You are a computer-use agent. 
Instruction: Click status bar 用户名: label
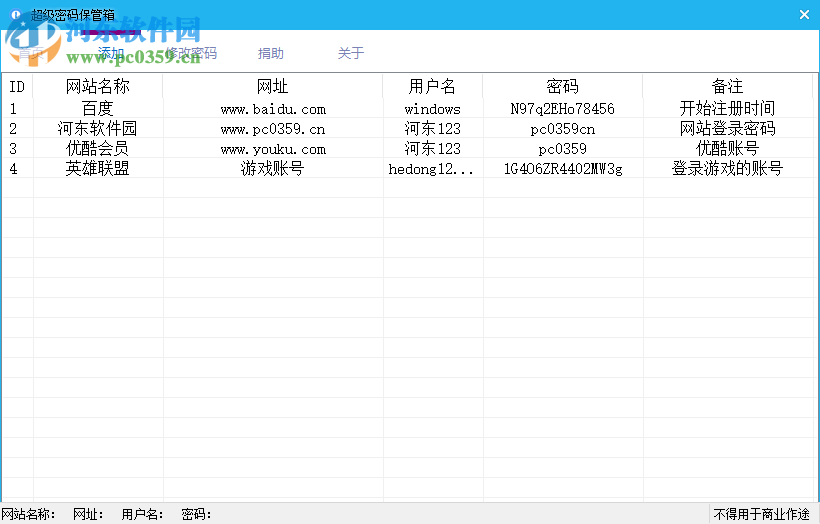pyautogui.click(x=142, y=514)
